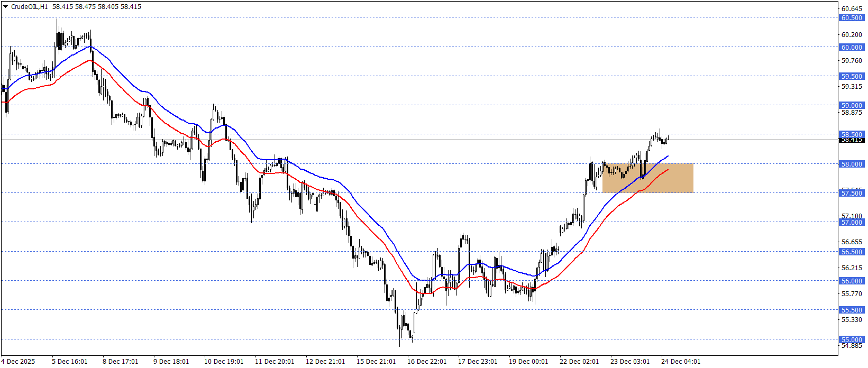This screenshot has height=368, width=868.
Task: Click the 10 Dec 19:01 time axis label
Action: pos(224,362)
